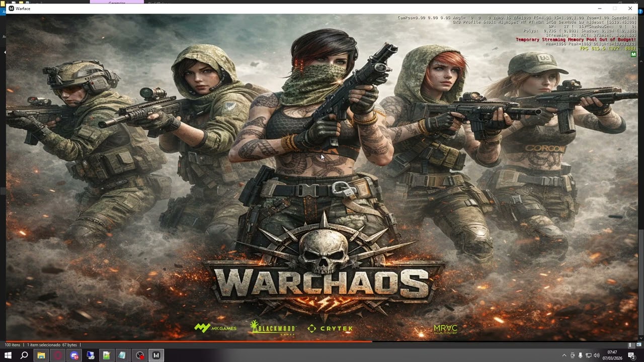Click the microphone tray icon
This screenshot has width=644, height=362.
[580, 355]
